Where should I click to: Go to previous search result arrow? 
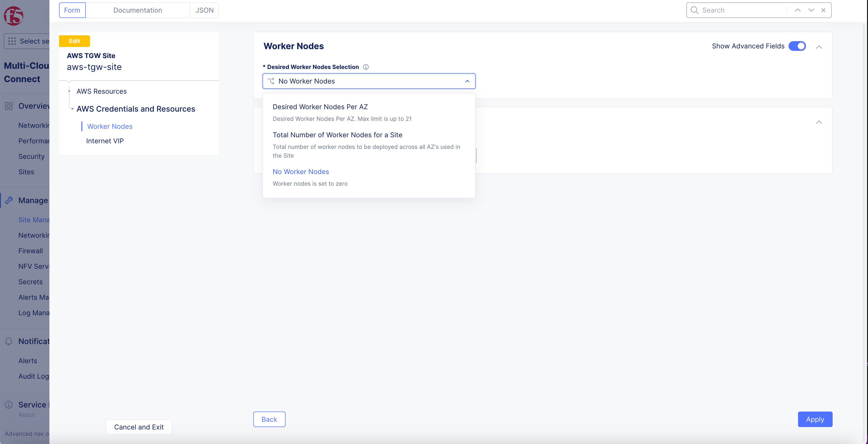[x=798, y=10]
